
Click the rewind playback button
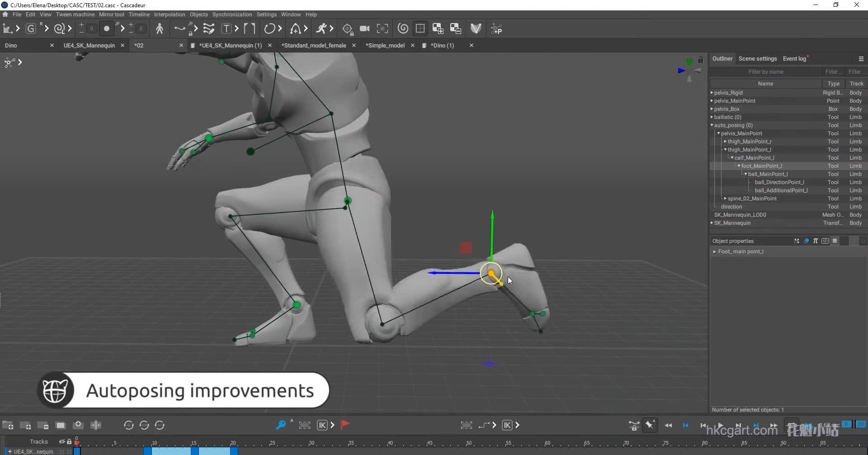(x=668, y=425)
